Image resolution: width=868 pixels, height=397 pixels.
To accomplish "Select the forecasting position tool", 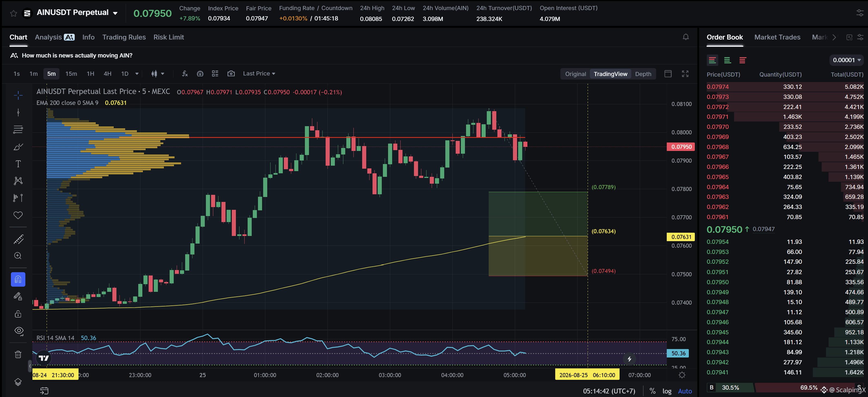I will pos(18,198).
